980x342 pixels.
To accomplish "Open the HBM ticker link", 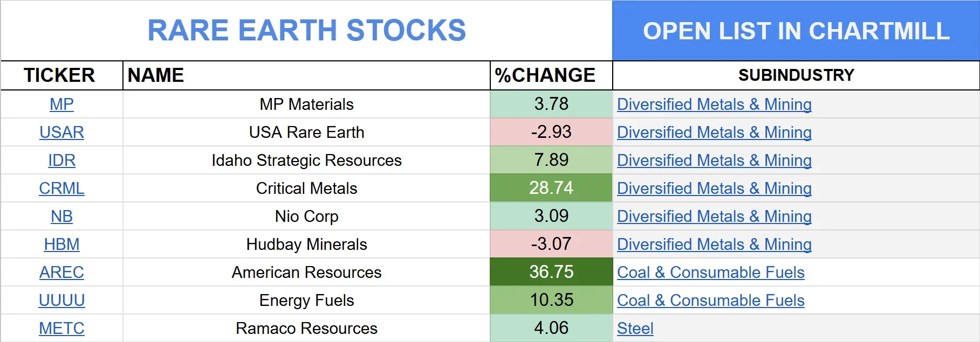I will [x=61, y=244].
